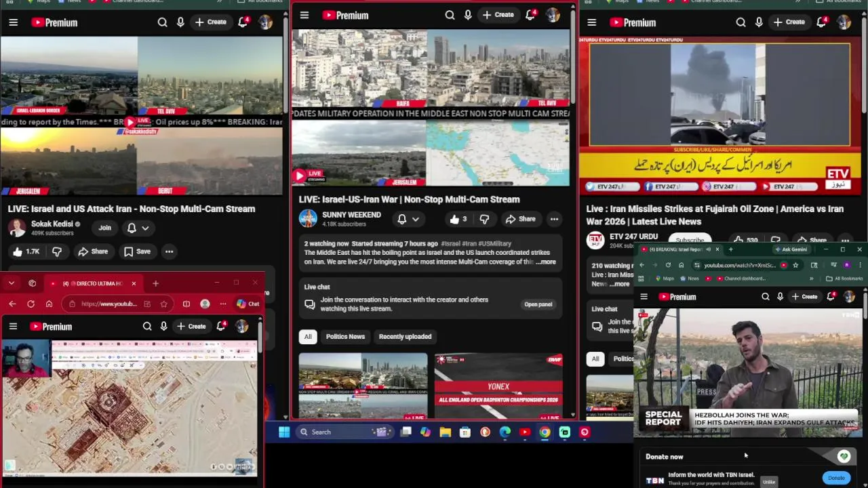Open Edge settings and more menu
This screenshot has height=488, width=868.
click(222, 304)
